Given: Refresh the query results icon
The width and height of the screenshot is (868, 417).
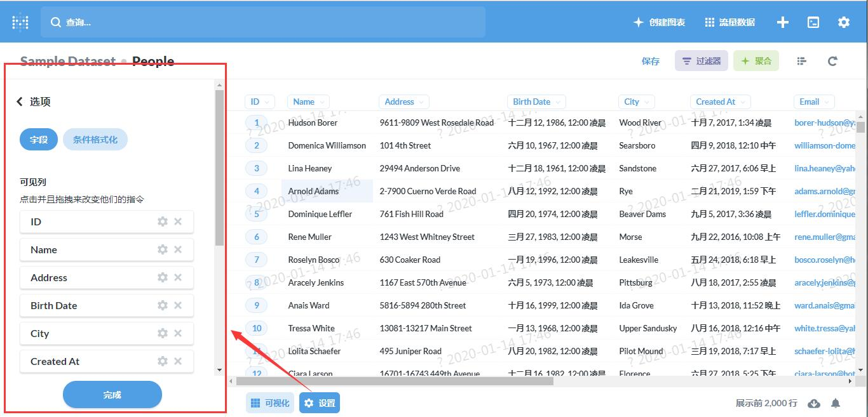Looking at the screenshot, I should (x=832, y=61).
